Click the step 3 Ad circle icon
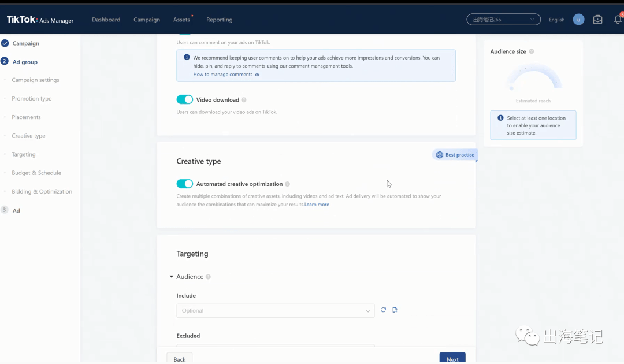624x364 pixels. tap(5, 210)
